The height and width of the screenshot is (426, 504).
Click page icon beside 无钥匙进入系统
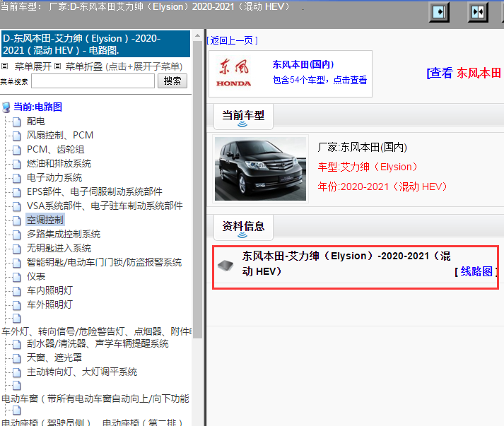17,249
